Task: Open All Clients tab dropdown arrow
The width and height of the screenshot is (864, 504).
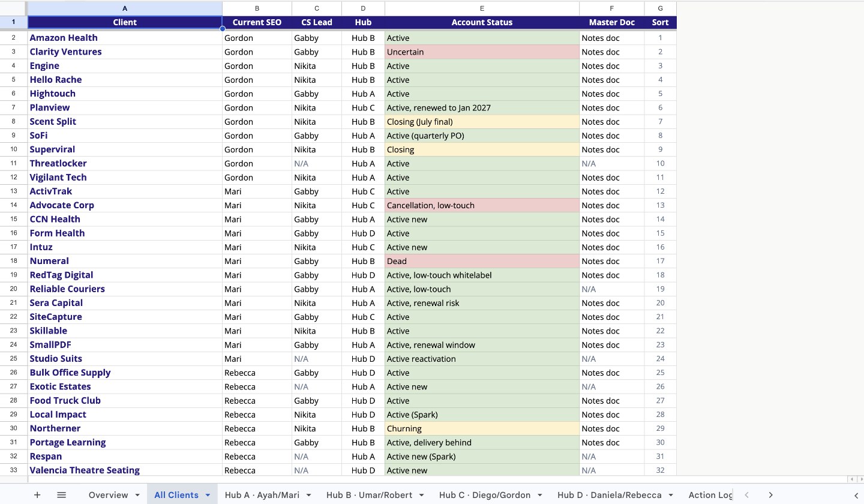Action: tap(208, 496)
